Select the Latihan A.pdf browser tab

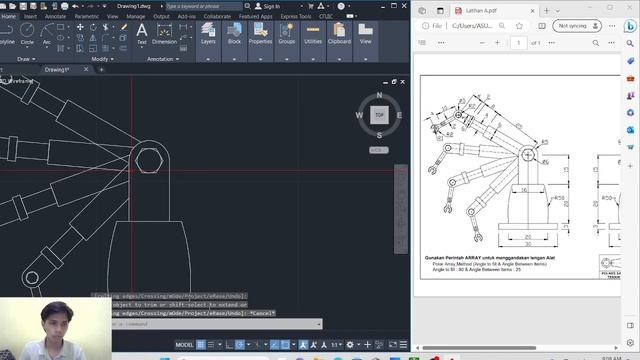click(x=495, y=11)
